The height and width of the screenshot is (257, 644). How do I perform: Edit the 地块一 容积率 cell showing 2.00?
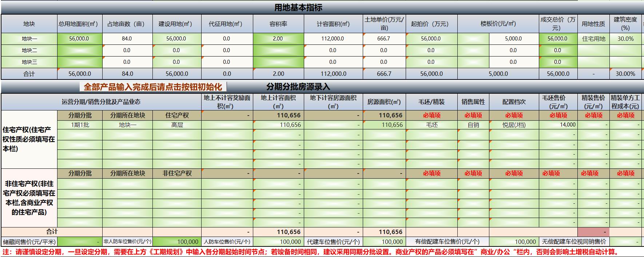[278, 39]
